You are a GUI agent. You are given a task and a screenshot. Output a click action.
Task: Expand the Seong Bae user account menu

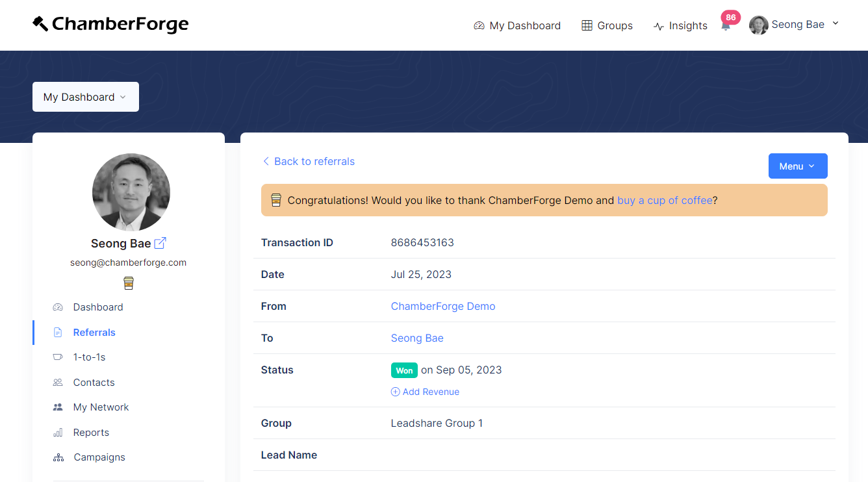tap(795, 25)
